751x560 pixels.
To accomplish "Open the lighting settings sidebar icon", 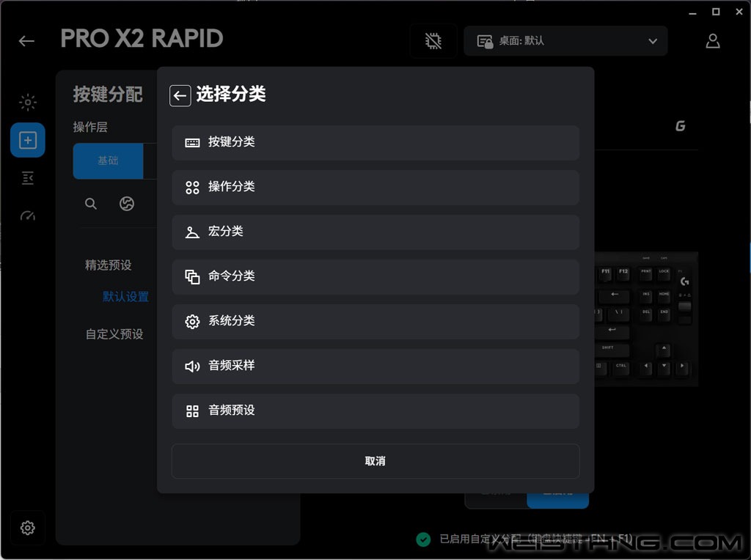I will 28,102.
